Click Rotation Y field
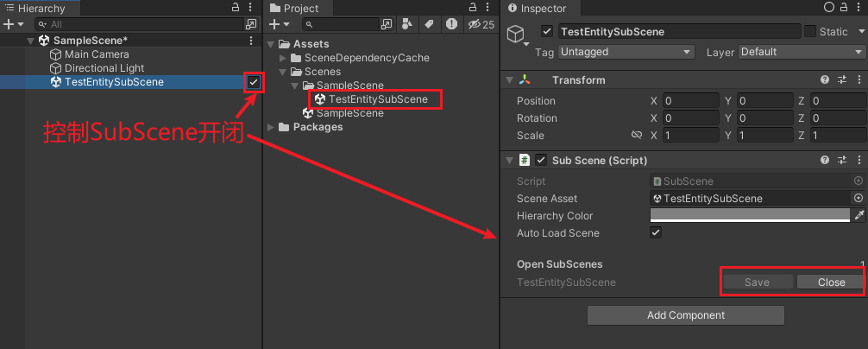The image size is (868, 349). coord(764,118)
